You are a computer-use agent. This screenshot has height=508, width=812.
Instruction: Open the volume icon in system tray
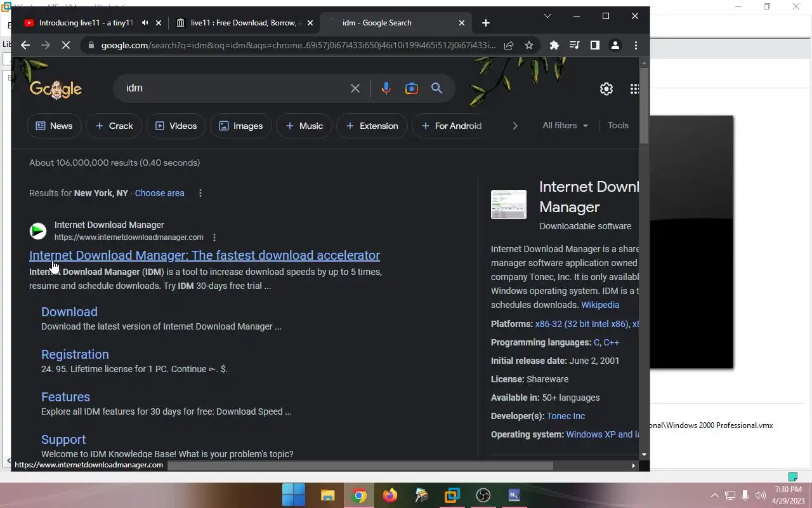761,495
